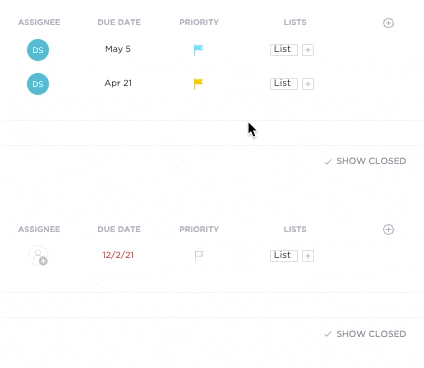The height and width of the screenshot is (368, 424).
Task: Set priority using the empty flag on 12/2/21 task
Action: click(x=199, y=256)
